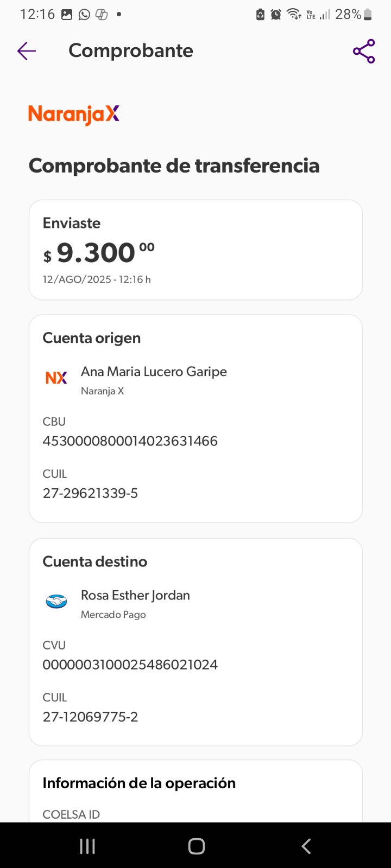Viewport: 391px width, 868px height.
Task: Tap the back arrow icon
Action: pos(26,51)
